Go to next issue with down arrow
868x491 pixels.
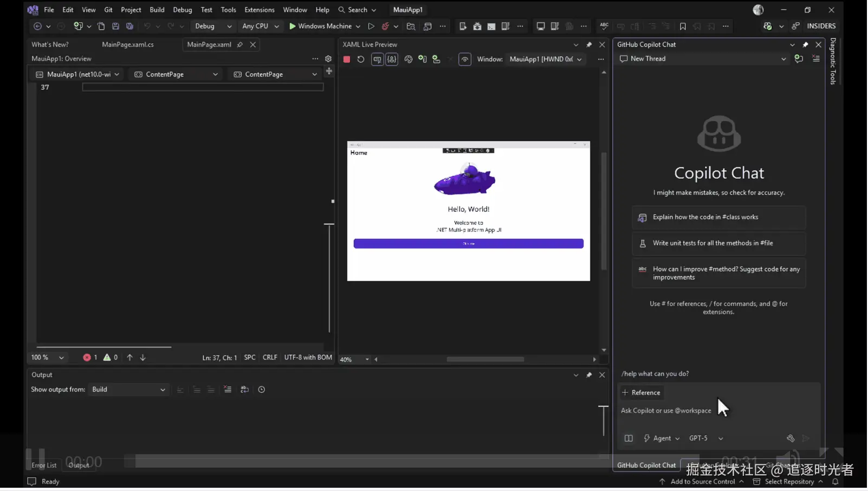pyautogui.click(x=143, y=358)
